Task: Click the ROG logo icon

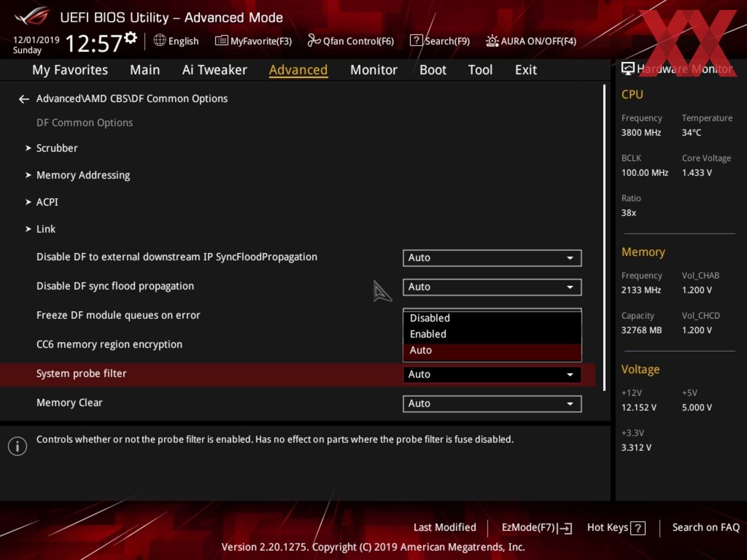Action: point(32,16)
